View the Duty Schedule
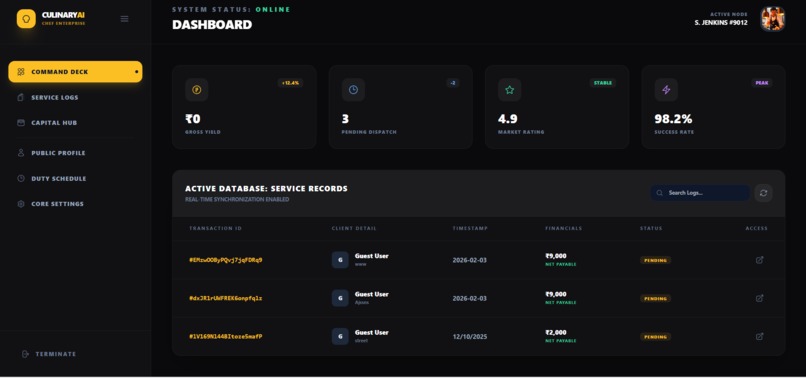806x378 pixels. tap(59, 179)
